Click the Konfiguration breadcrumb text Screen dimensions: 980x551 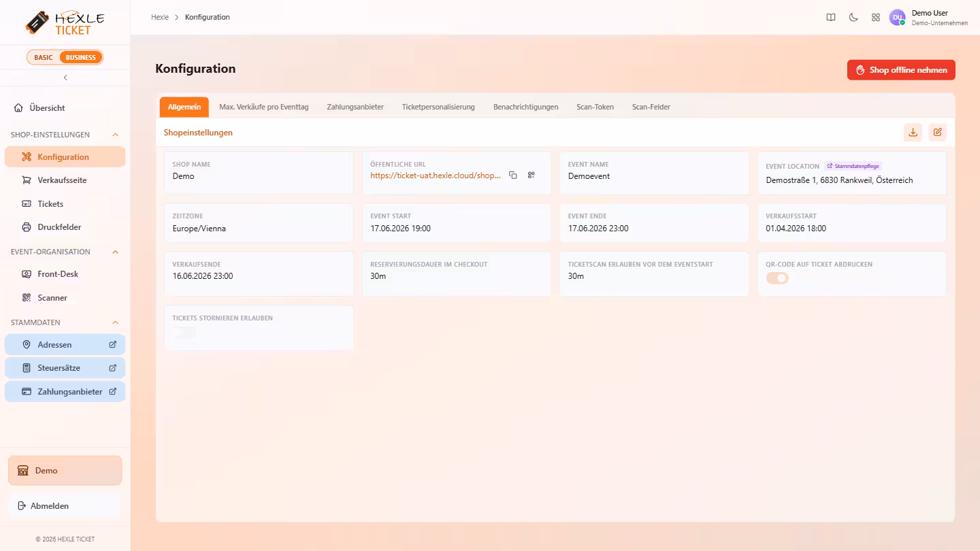pyautogui.click(x=208, y=17)
